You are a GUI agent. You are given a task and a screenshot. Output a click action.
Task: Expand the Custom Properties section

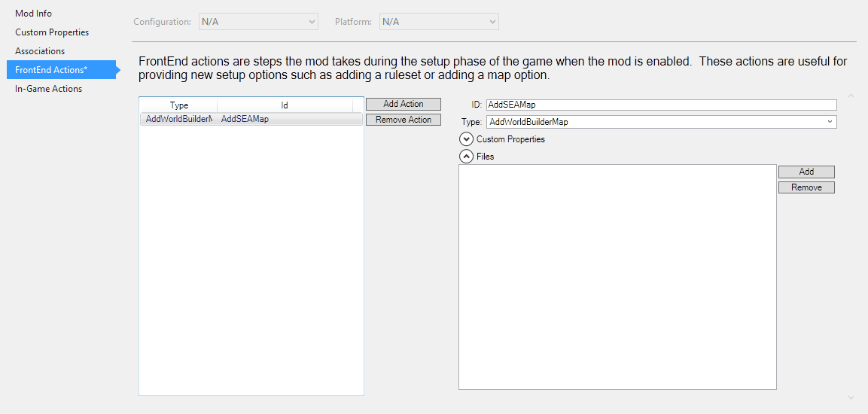467,139
